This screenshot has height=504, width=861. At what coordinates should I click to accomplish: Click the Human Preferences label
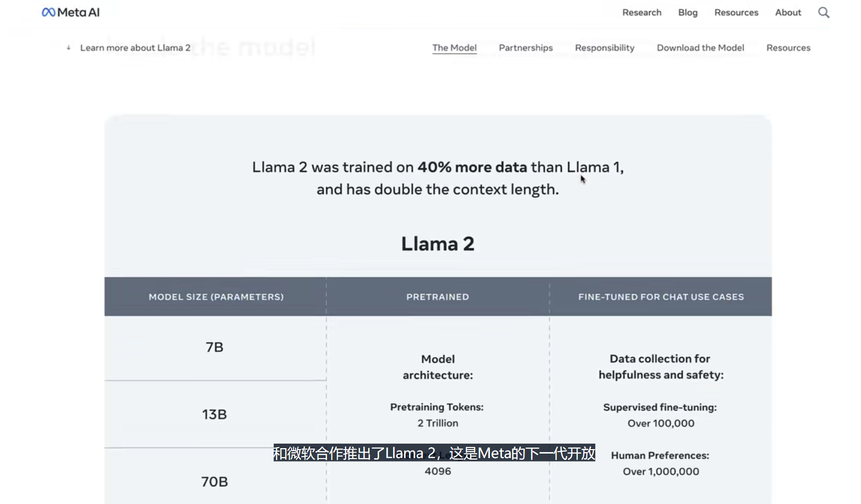[x=660, y=456]
